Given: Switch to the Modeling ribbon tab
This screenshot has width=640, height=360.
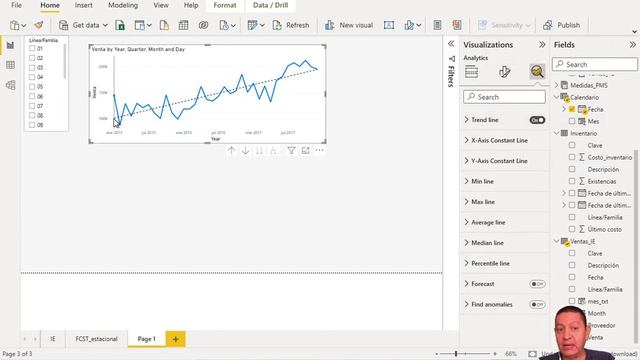Looking at the screenshot, I should pos(123,5).
